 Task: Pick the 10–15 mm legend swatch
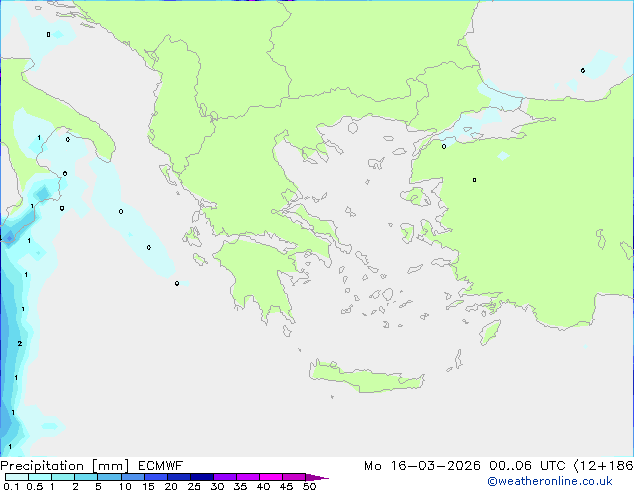132,477
